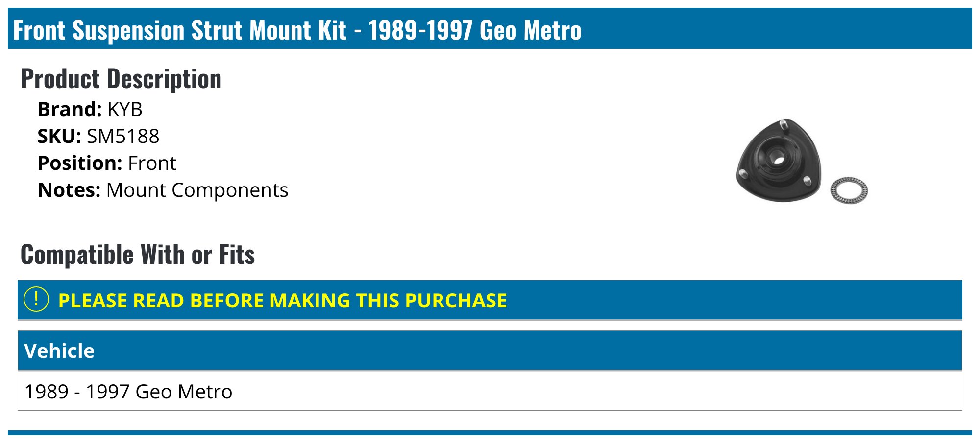The image size is (980, 443).
Task: Click the Product Description heading
Action: [x=121, y=79]
